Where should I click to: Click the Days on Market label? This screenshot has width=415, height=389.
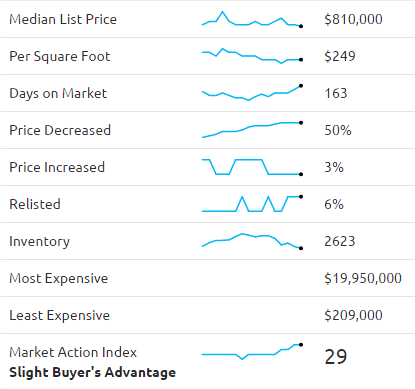pyautogui.click(x=58, y=94)
